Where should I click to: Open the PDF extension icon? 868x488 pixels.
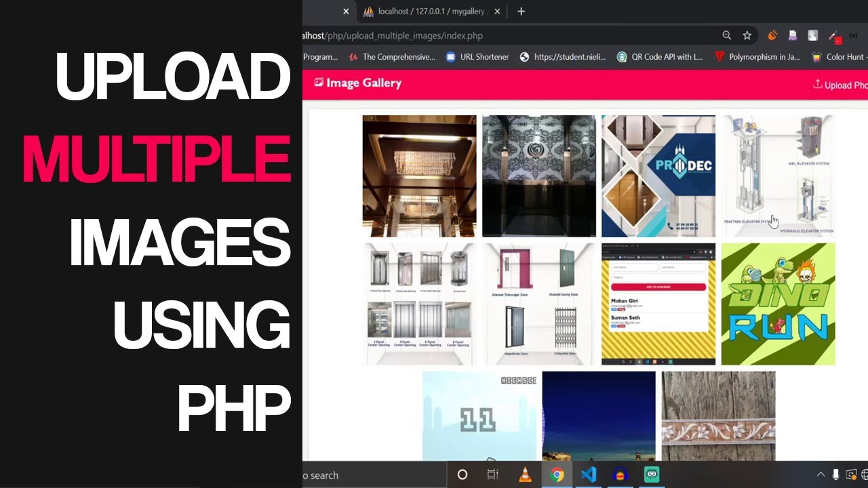point(792,35)
